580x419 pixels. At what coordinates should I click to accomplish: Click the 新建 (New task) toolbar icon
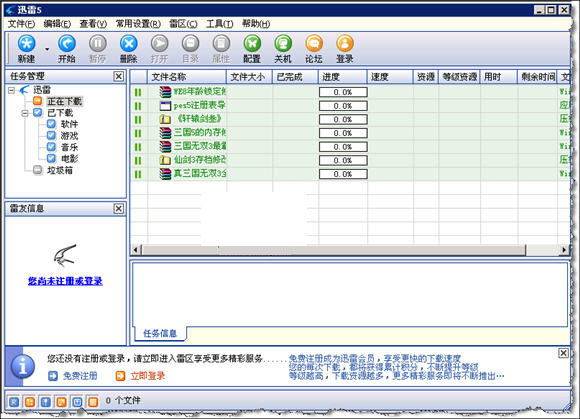point(27,49)
